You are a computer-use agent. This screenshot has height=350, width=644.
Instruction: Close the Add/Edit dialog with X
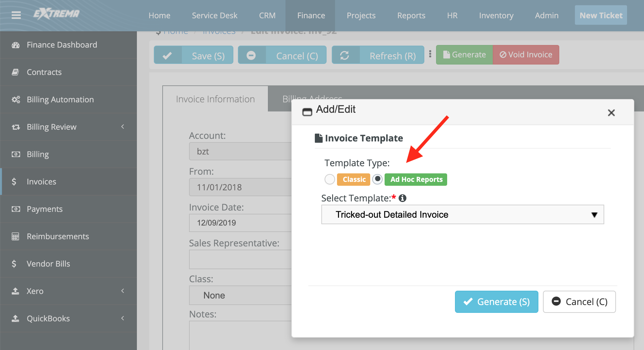tap(611, 113)
